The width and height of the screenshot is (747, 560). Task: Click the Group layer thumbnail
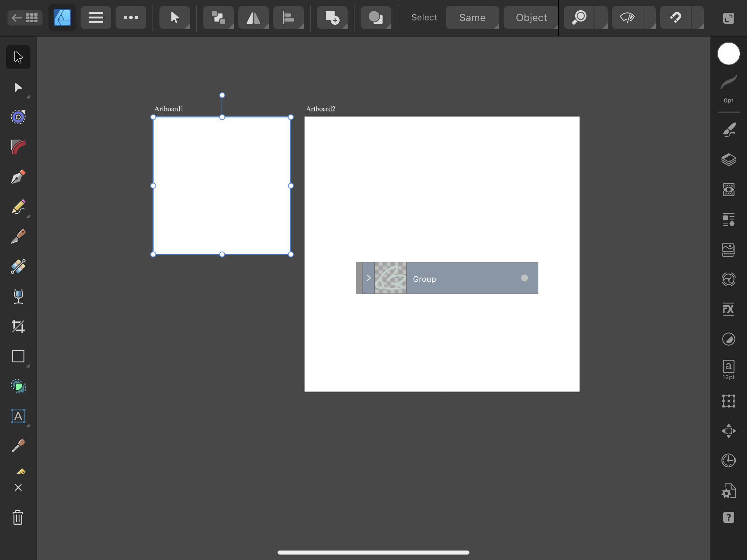(391, 278)
